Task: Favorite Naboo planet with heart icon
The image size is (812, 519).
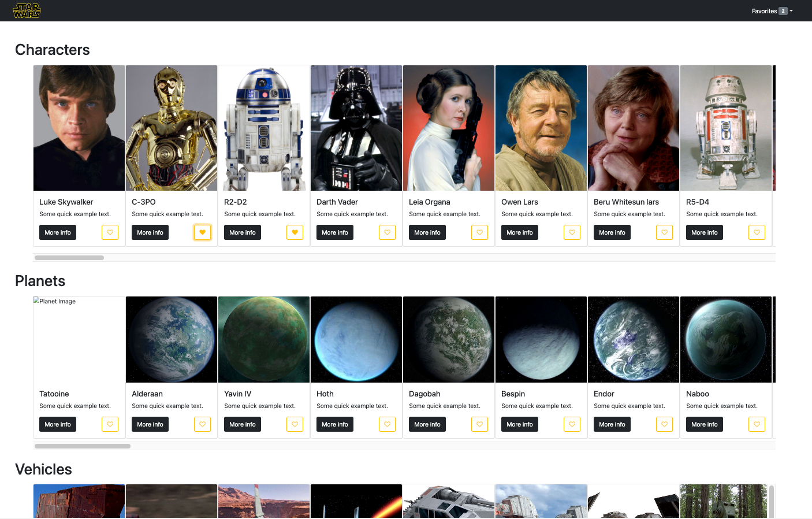Action: pos(757,424)
